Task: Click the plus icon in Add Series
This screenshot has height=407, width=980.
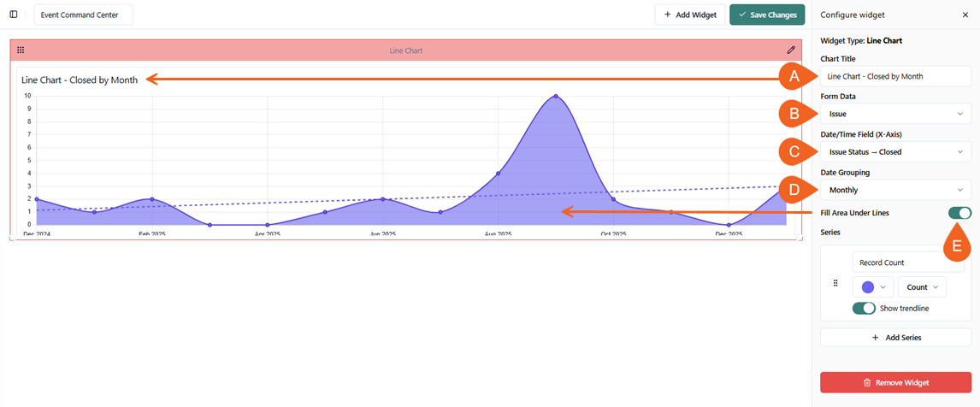Action: click(875, 338)
